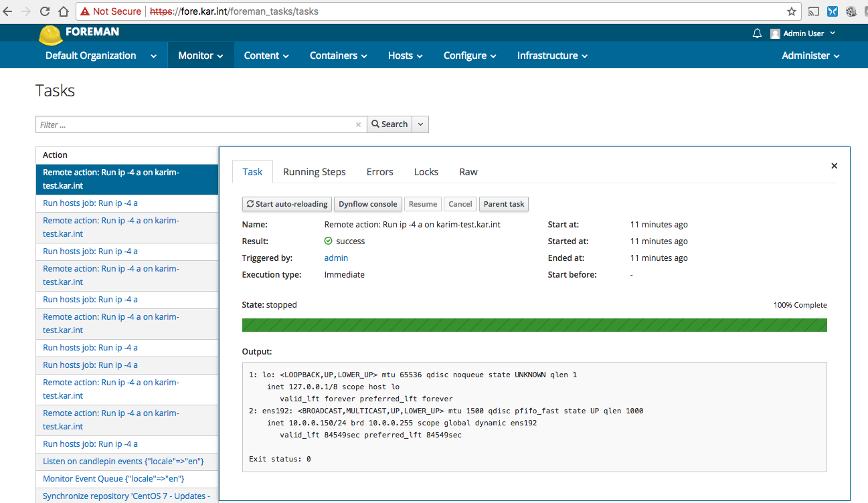Click the Search button
868x503 pixels.
tap(390, 124)
